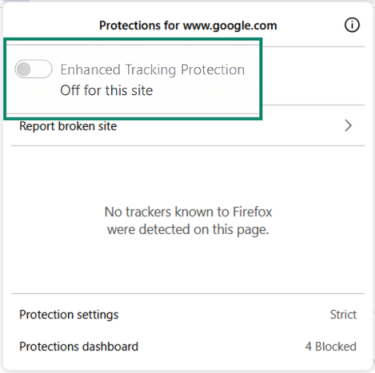Viewport: 375px width, 373px height.
Task: Click the 'Off for this site' status text
Action: coord(106,90)
